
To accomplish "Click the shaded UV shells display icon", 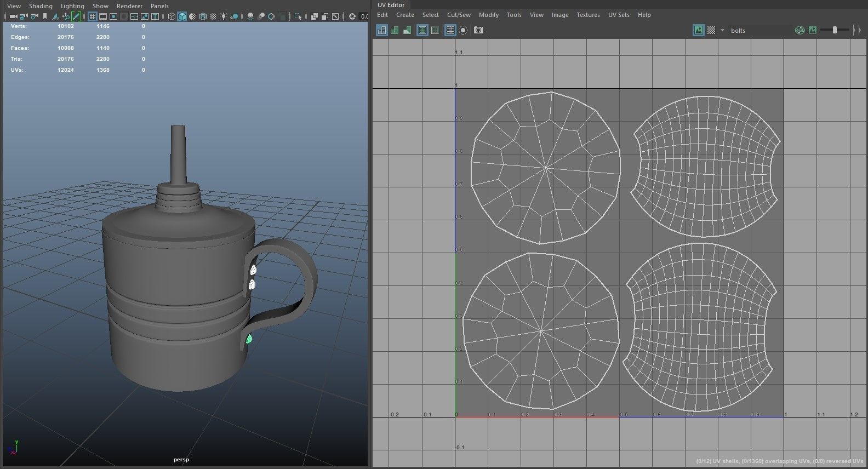I will pos(395,30).
